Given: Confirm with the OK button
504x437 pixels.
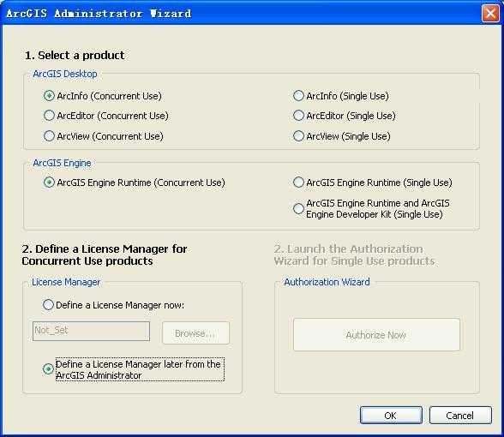Looking at the screenshot, I should click(x=391, y=416).
